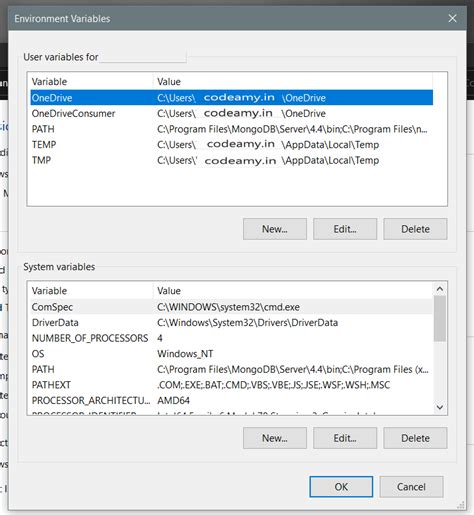This screenshot has height=515, width=474.
Task: Click Edit... under user variables
Action: (x=345, y=229)
